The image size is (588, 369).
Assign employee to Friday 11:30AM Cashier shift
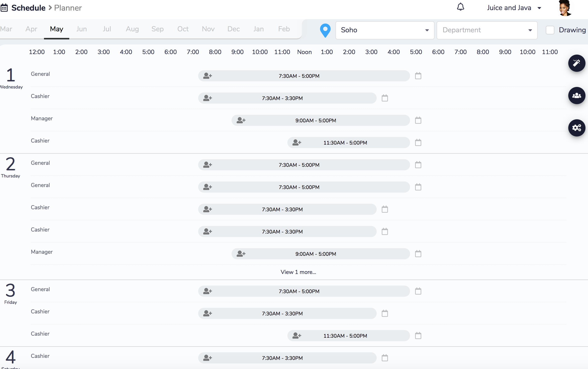tap(297, 336)
